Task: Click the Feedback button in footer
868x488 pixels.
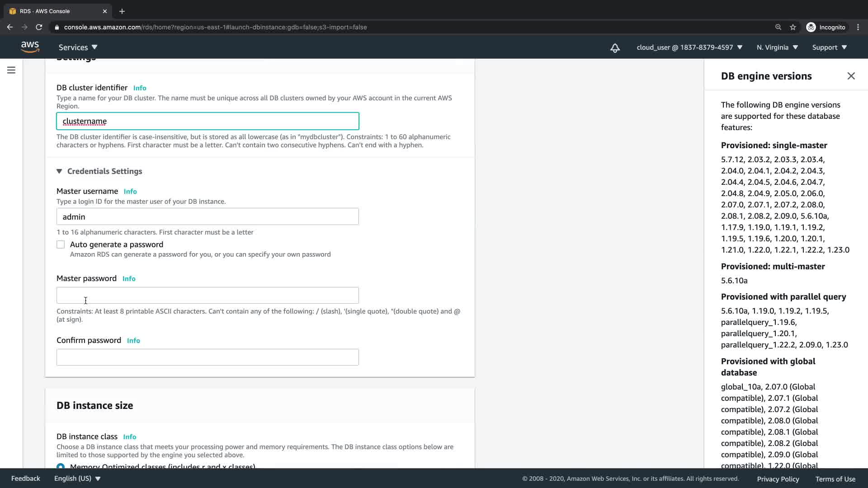Action: (x=26, y=479)
